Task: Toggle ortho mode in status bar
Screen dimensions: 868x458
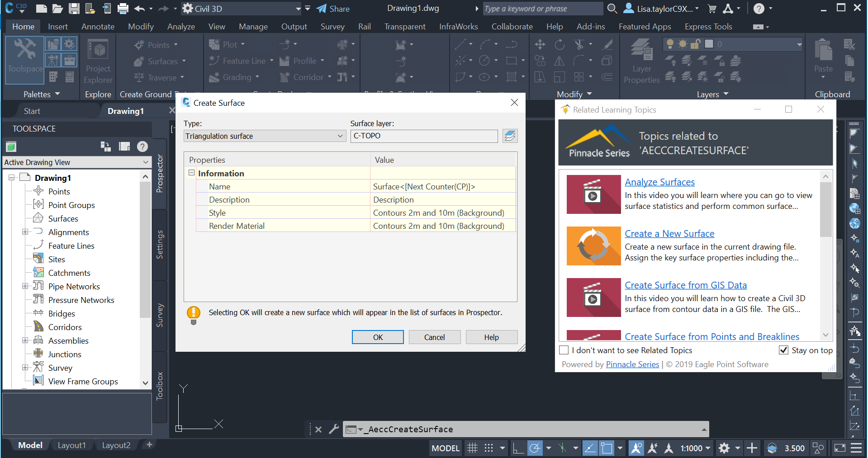Action: click(518, 448)
